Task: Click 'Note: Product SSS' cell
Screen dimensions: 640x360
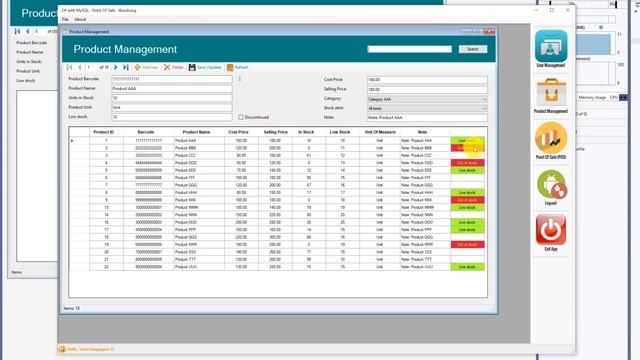Action: pyautogui.click(x=425, y=252)
